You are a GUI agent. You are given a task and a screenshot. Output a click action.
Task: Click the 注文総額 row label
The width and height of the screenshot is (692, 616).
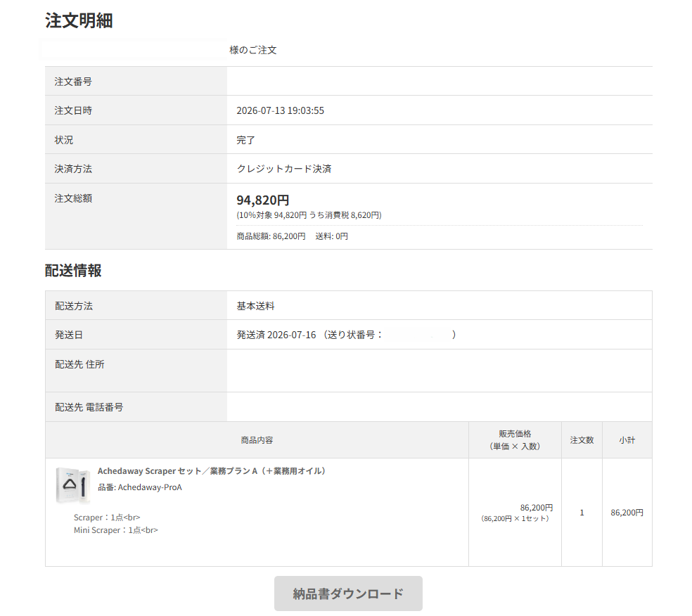coord(73,198)
